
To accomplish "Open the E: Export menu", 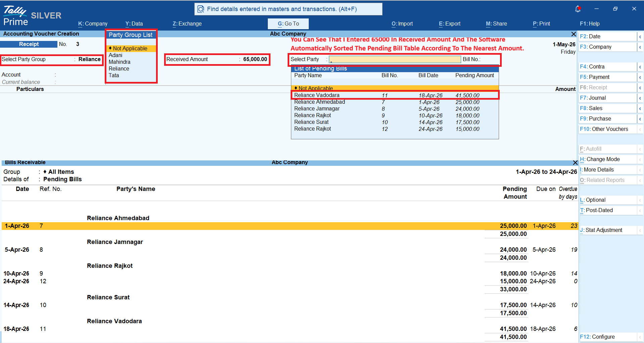I will tap(450, 24).
